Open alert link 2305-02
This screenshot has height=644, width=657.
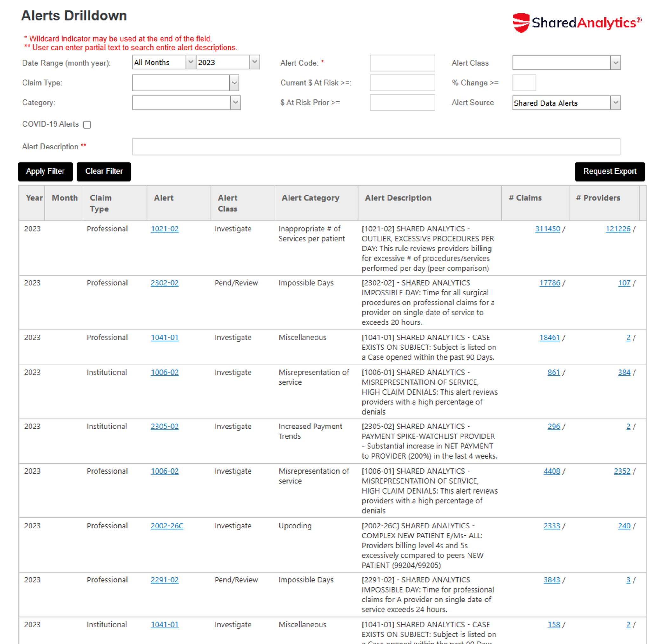[164, 426]
